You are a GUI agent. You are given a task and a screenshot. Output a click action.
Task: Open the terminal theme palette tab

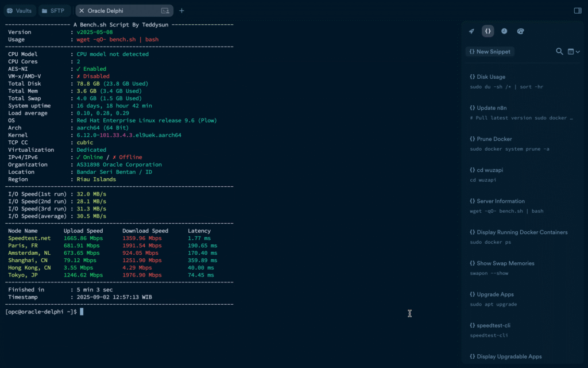pyautogui.click(x=520, y=32)
